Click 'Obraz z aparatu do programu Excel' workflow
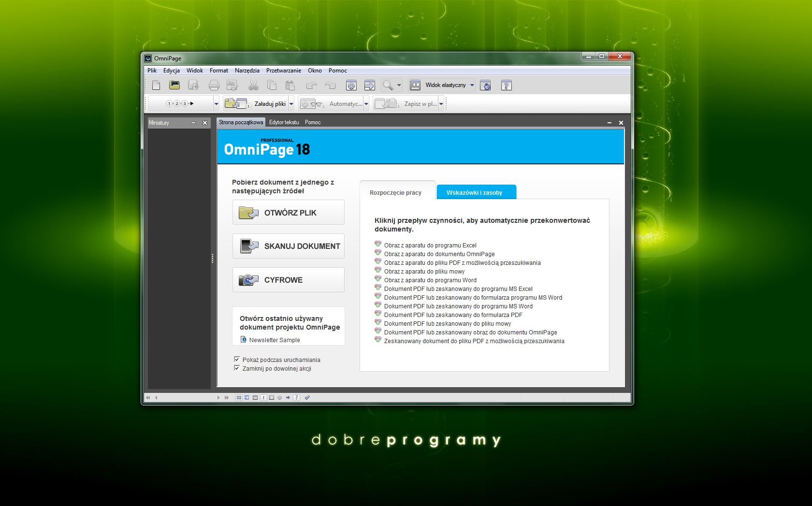812x506 pixels. coord(430,245)
